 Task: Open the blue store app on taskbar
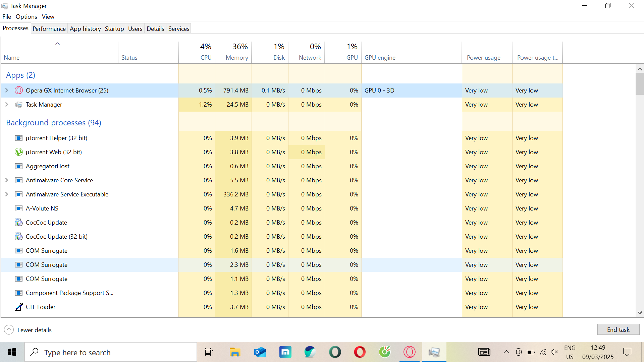(x=285, y=352)
